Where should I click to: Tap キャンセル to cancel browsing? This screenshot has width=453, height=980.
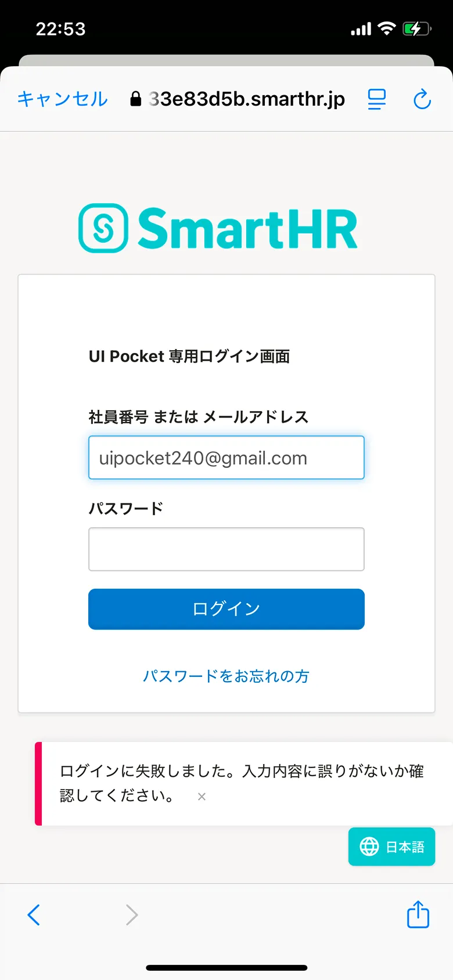(x=62, y=99)
